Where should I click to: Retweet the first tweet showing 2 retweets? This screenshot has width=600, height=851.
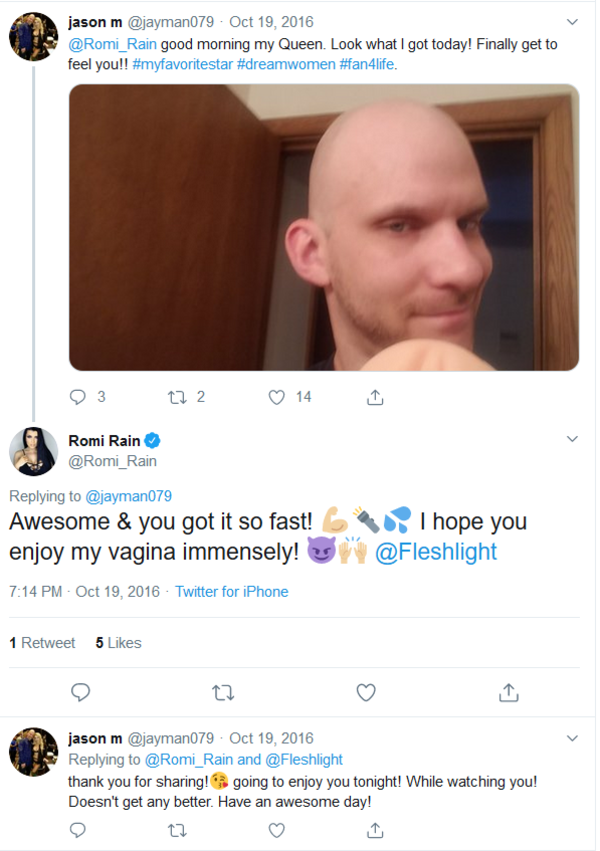(177, 397)
